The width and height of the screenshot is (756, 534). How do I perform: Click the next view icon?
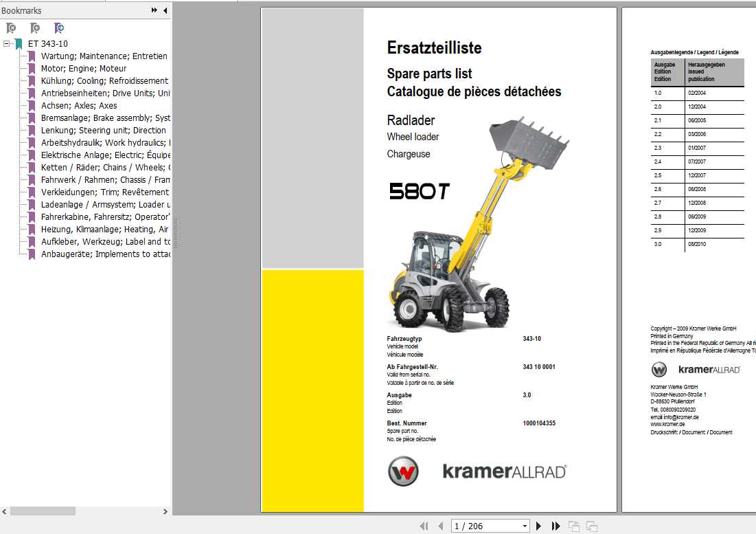point(592,526)
